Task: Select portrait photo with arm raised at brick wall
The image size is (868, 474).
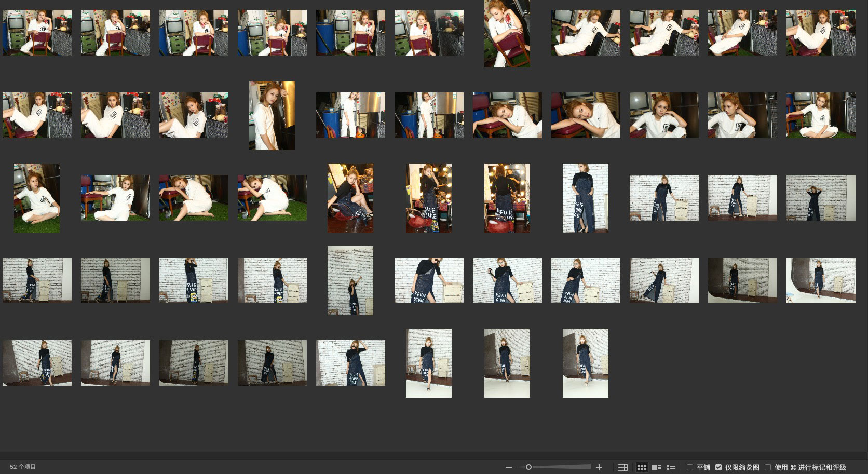Action: point(350,280)
